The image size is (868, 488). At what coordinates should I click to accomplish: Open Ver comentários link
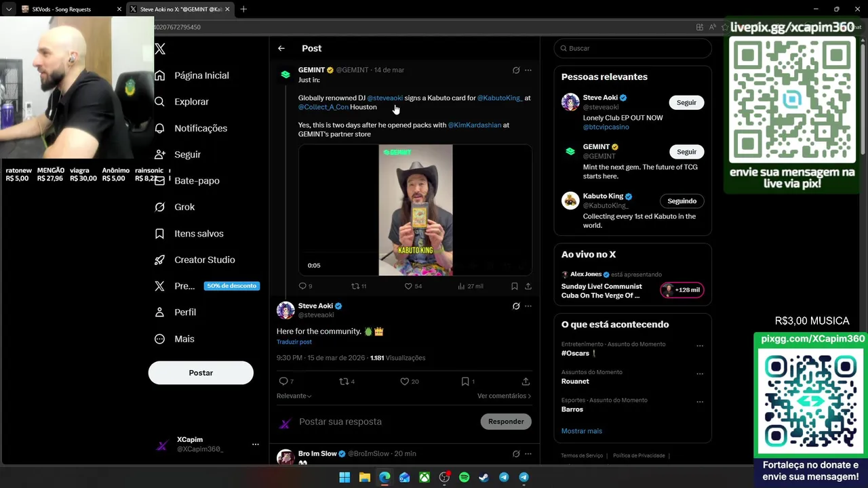504,396
